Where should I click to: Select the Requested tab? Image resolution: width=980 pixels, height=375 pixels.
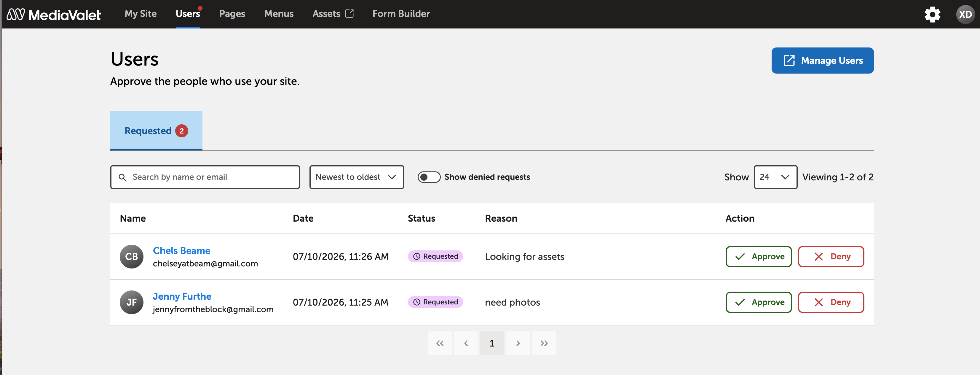(x=156, y=131)
